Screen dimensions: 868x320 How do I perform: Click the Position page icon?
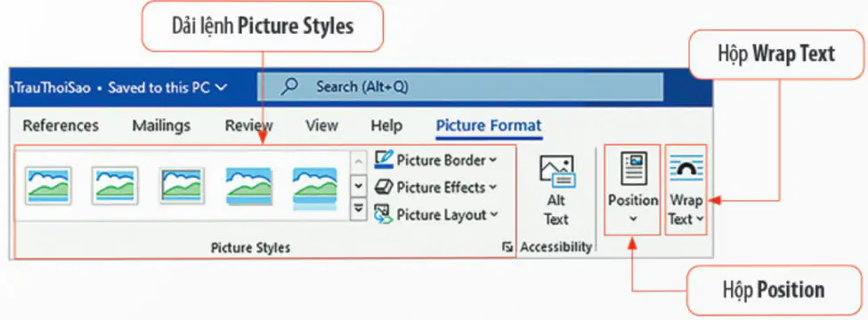click(x=633, y=169)
